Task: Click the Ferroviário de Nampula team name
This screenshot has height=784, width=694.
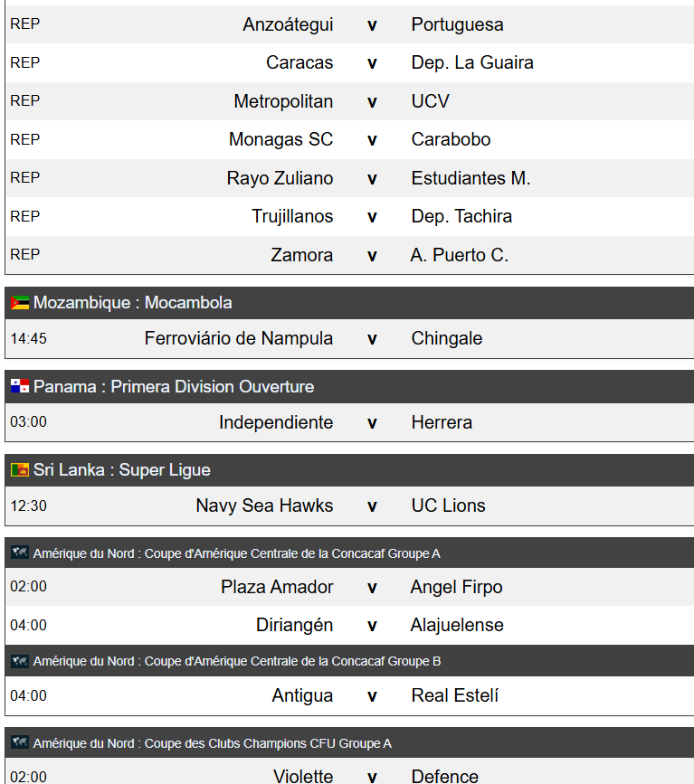Action: 239,338
